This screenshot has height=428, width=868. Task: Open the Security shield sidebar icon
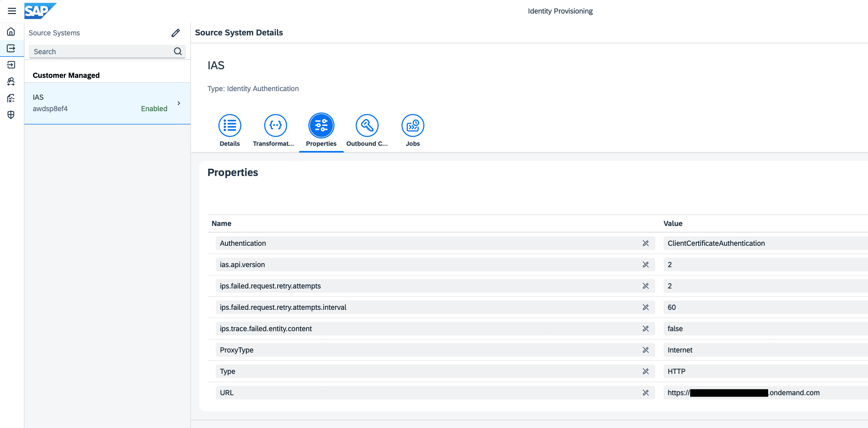click(x=11, y=115)
